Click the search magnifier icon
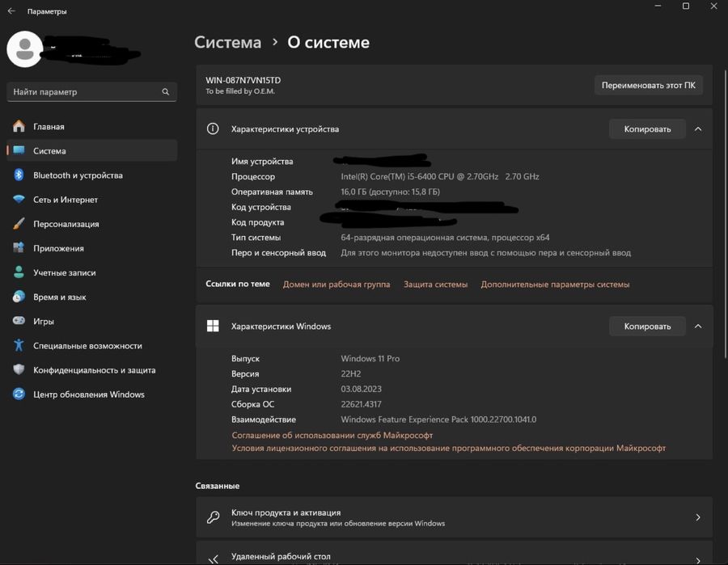Viewport: 728px width, 565px height. 166,92
